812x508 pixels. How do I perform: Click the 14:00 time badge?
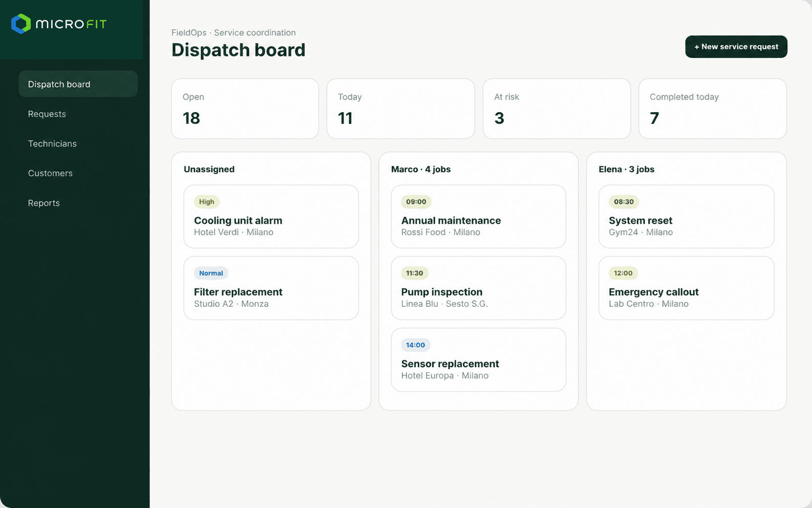pyautogui.click(x=416, y=345)
